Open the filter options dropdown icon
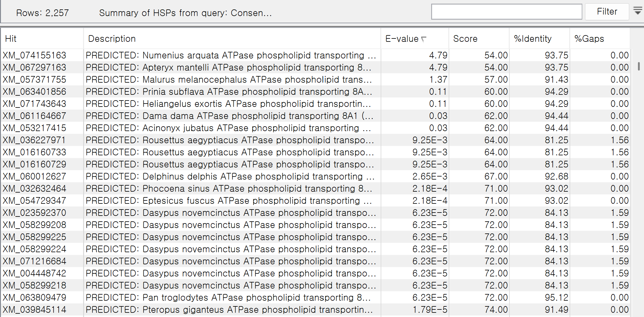This screenshot has height=317, width=644. 638,11
